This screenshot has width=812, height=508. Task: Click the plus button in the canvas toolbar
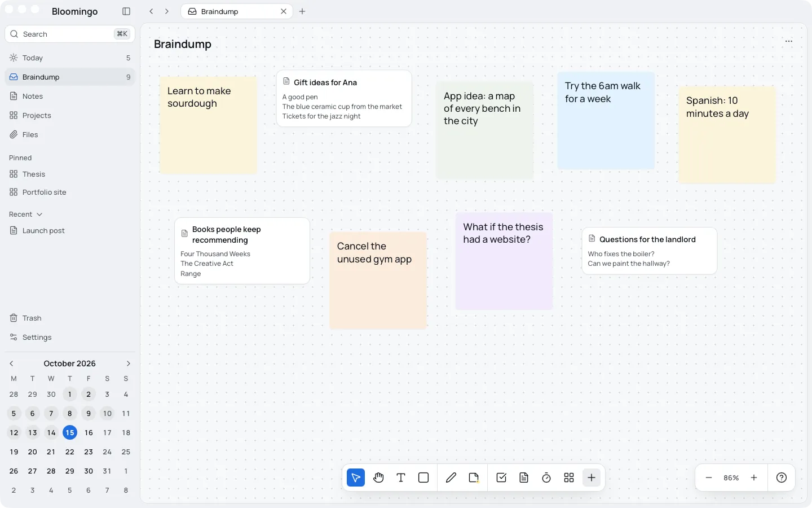click(592, 478)
